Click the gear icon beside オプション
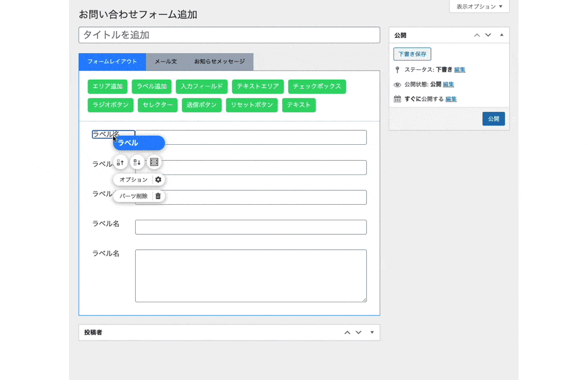Screen dimensions: 588x380 (x=158, y=180)
